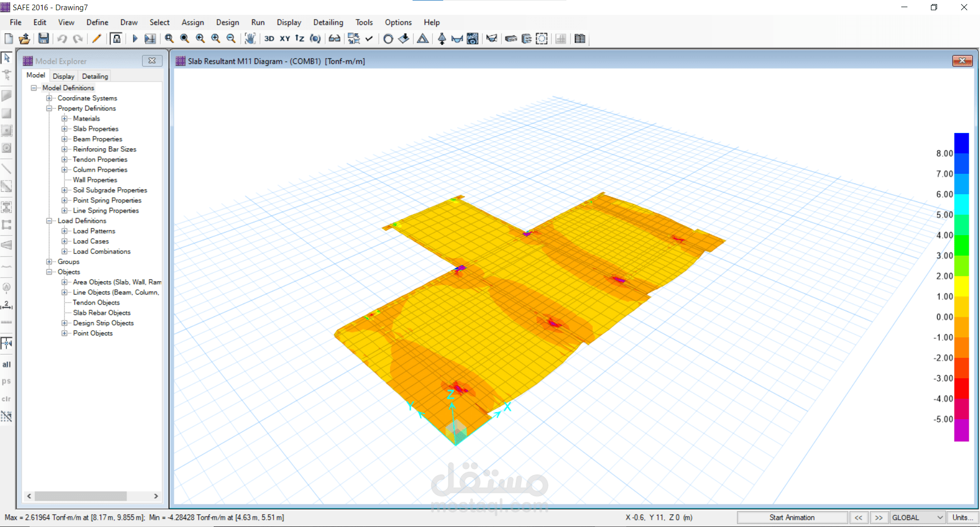
Task: Create a new model with the New icon
Action: point(9,39)
